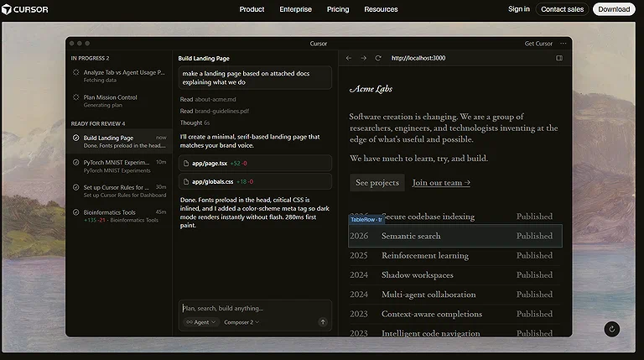Image resolution: width=644 pixels, height=360 pixels.
Task: Open the PyTorch MNIST Experiments task
Action: tap(119, 166)
